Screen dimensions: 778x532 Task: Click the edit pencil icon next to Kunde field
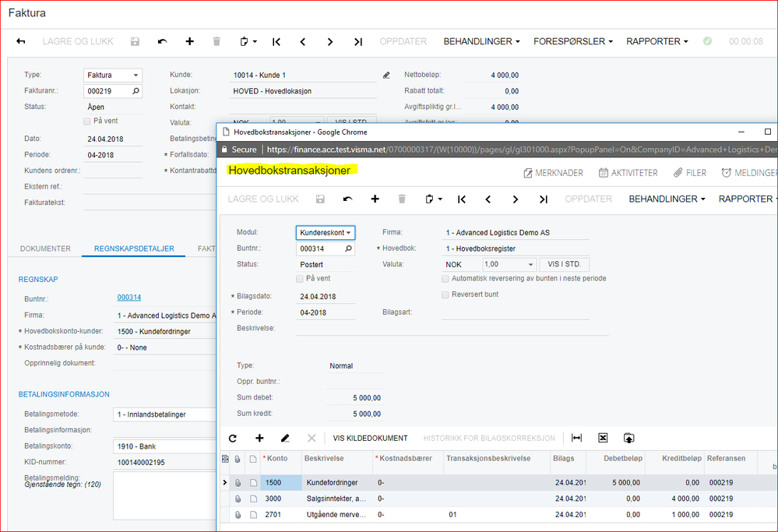pos(386,76)
